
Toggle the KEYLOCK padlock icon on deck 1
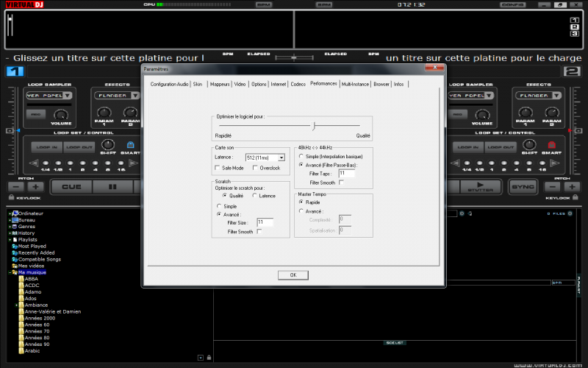point(10,198)
